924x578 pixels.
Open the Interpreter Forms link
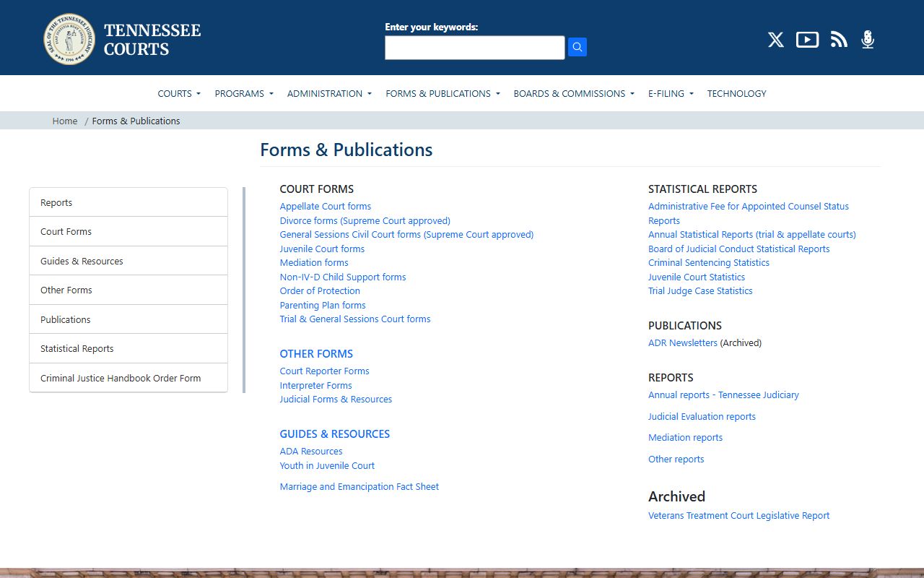click(316, 385)
